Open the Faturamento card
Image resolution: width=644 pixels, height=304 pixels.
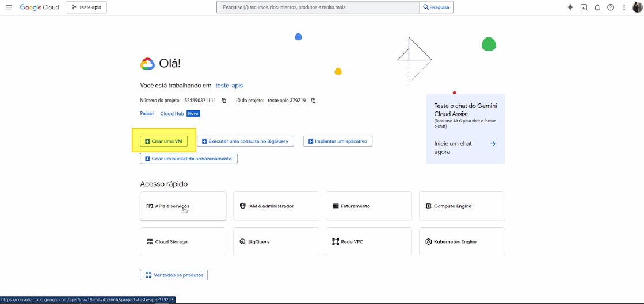coord(369,206)
